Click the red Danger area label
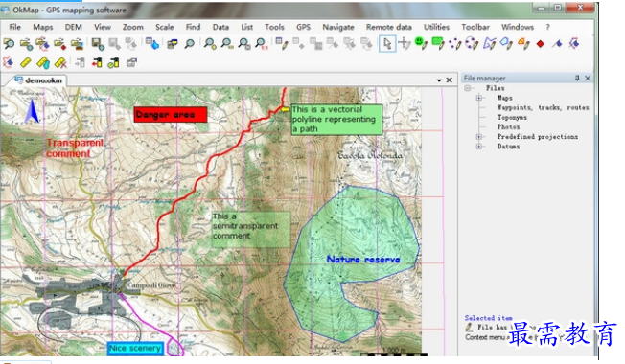625x364 pixels. (x=171, y=115)
